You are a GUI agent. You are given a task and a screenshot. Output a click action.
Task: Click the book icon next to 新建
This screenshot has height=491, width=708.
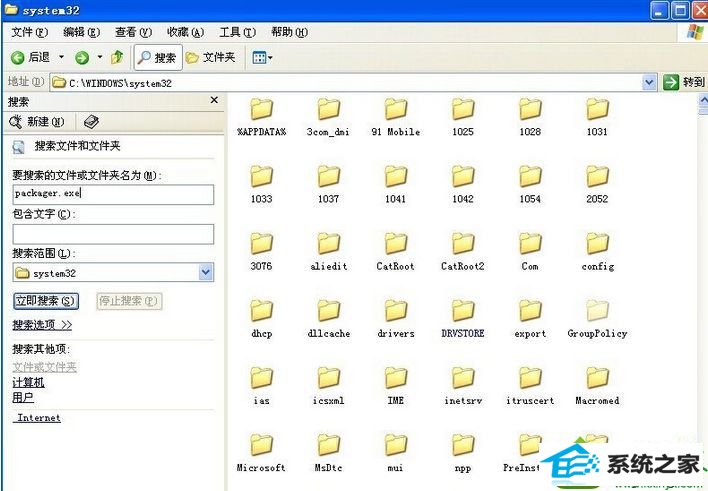pyautogui.click(x=91, y=122)
